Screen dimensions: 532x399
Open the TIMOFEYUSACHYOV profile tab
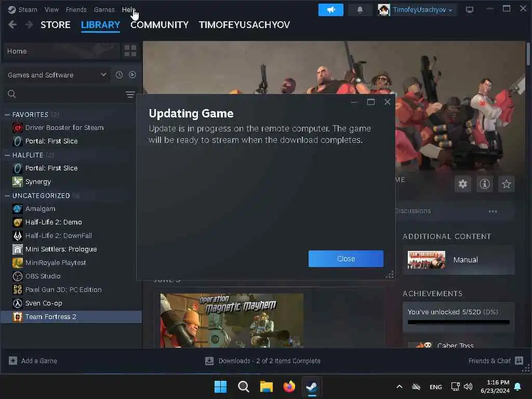(244, 25)
